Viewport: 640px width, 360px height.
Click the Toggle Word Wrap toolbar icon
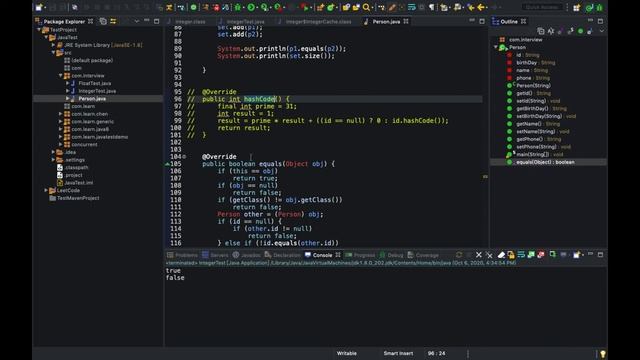click(412, 7)
